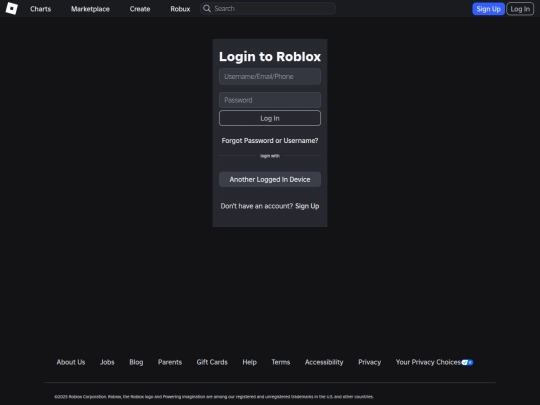Viewport: 540px width, 405px height.
Task: Open the Jobs footer link
Action: tap(107, 362)
